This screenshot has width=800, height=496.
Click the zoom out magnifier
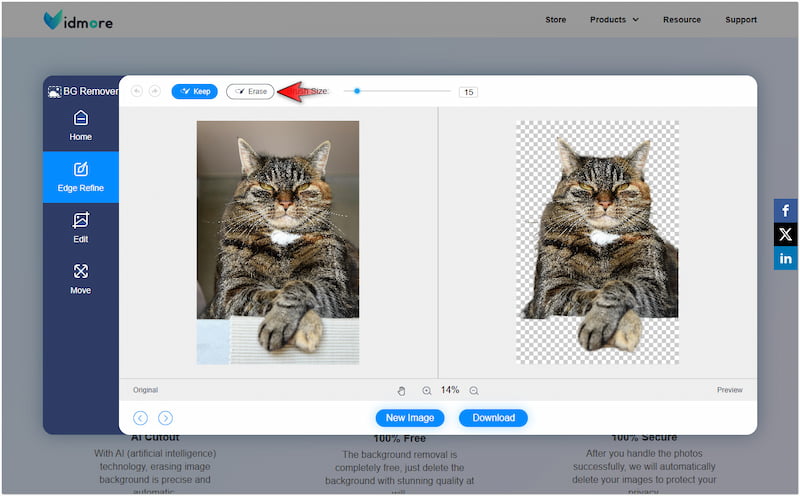[474, 390]
